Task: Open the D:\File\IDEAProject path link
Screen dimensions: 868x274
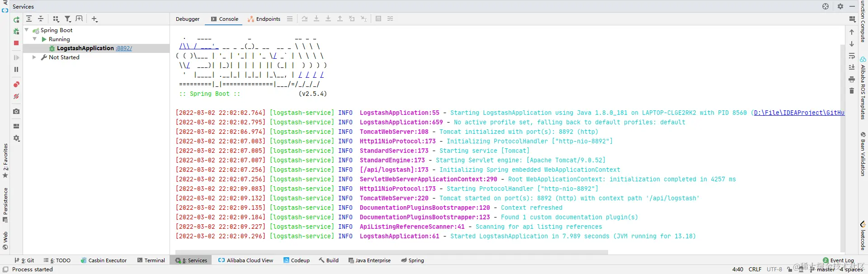Action: [x=799, y=113]
